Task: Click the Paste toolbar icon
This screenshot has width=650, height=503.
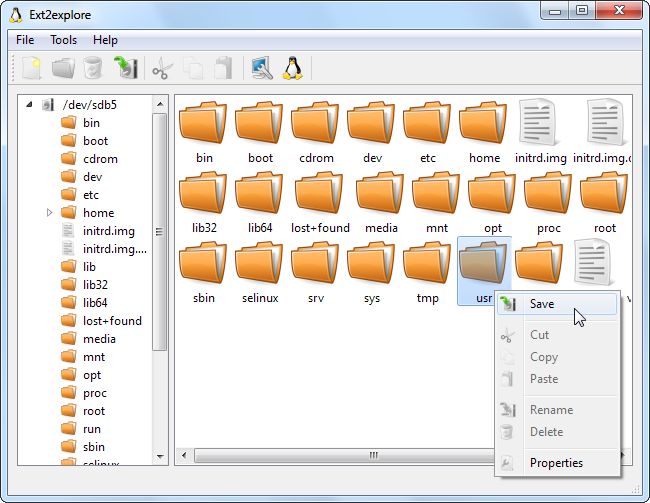Action: (223, 68)
